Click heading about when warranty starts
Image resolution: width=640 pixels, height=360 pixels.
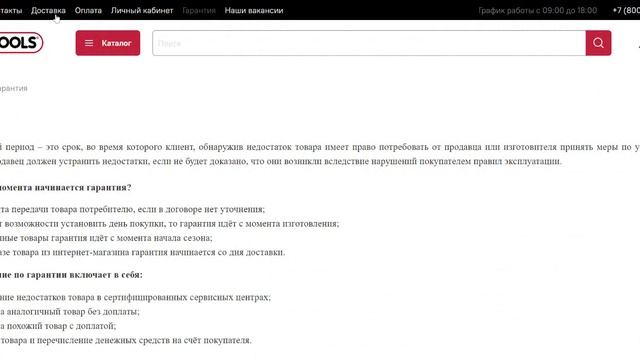66,188
